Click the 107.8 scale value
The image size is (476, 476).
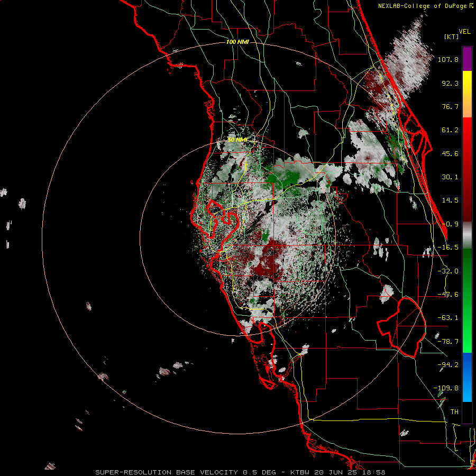pos(448,59)
